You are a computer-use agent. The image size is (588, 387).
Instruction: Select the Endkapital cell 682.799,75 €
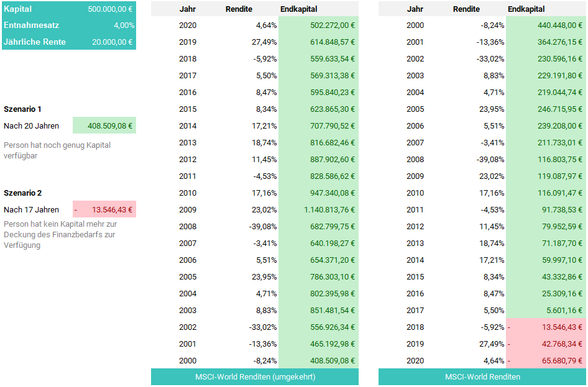[333, 226]
